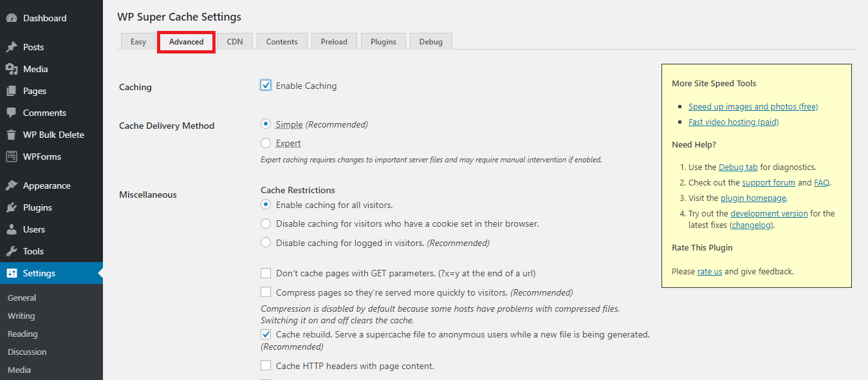Open the Tools menu item

point(51,251)
